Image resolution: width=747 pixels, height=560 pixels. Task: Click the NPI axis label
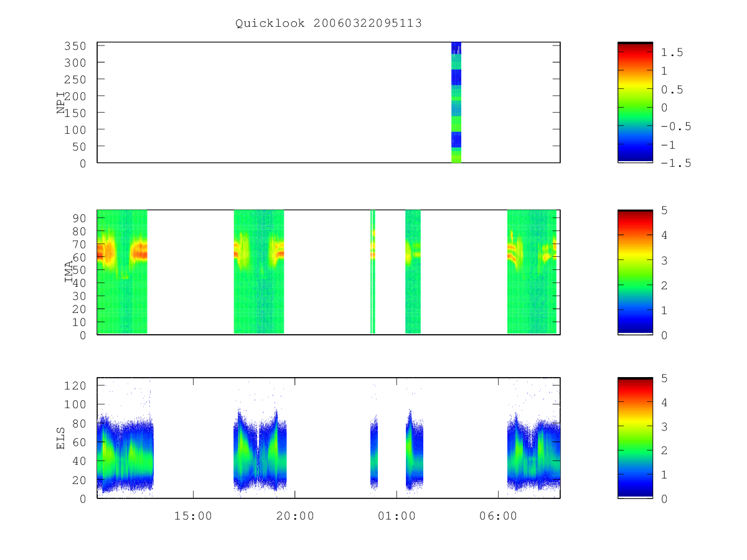tap(61, 103)
